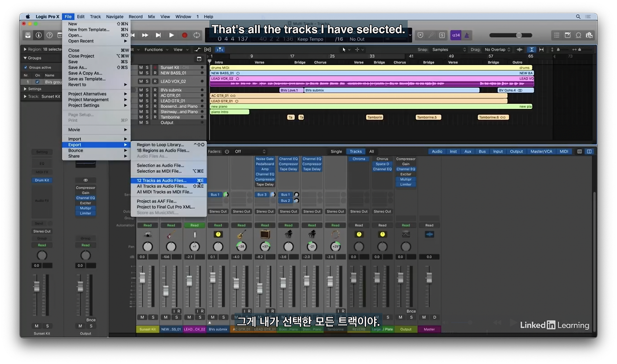Click the BV Oohs.4 region

516,90
